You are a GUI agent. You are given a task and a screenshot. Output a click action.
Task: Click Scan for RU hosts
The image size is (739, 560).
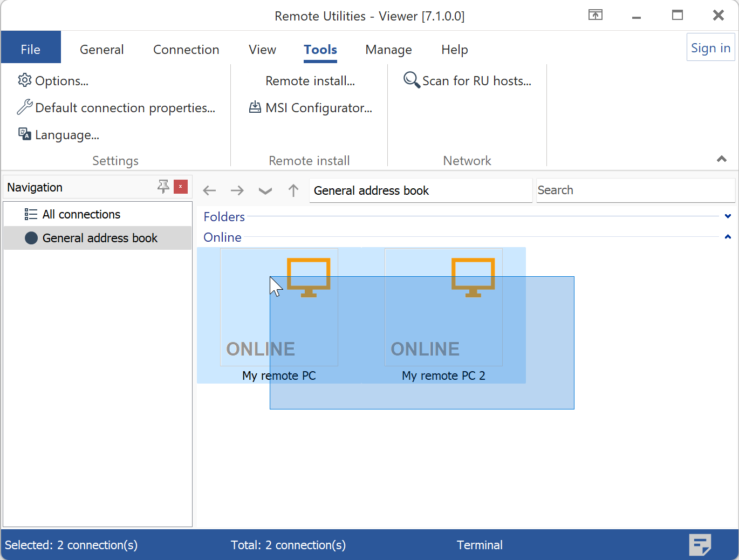coord(467,81)
